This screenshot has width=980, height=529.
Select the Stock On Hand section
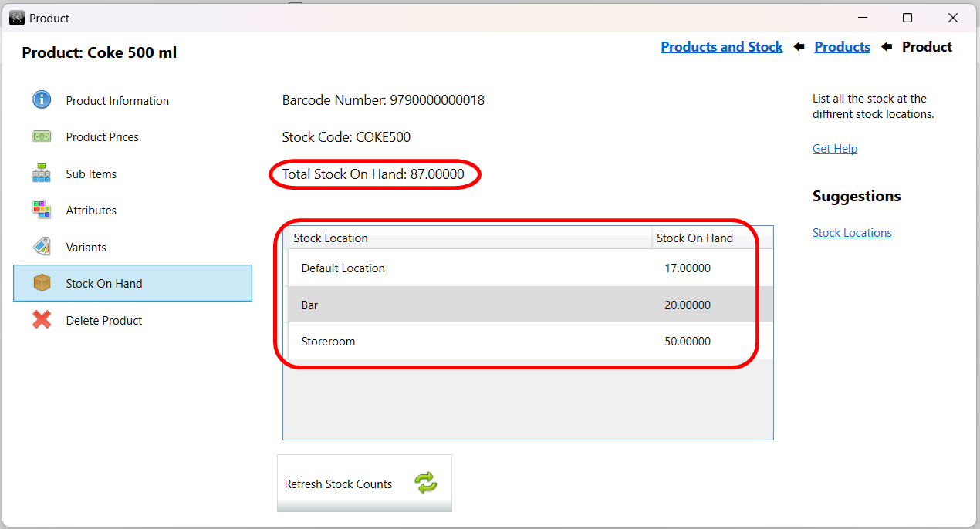point(133,283)
